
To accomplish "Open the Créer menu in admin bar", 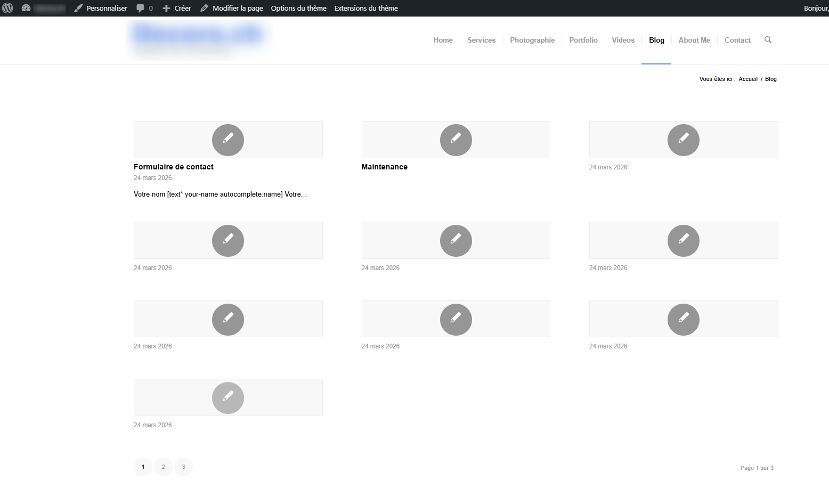I will (x=176, y=8).
